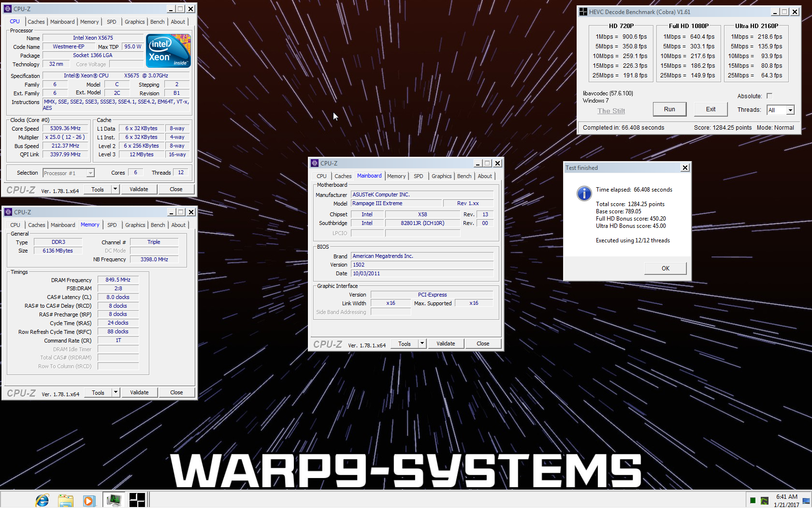Expand Tools arrow in Memory window
Image resolution: width=812 pixels, height=508 pixels.
click(x=116, y=392)
